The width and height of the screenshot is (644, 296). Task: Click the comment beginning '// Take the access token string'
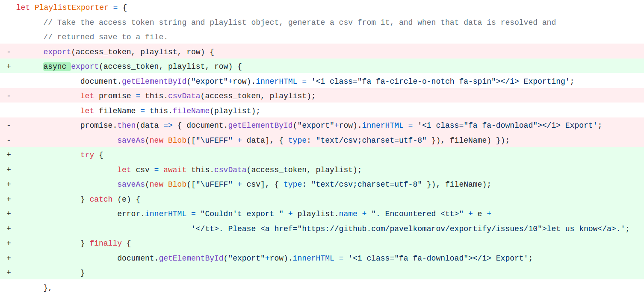click(299, 22)
